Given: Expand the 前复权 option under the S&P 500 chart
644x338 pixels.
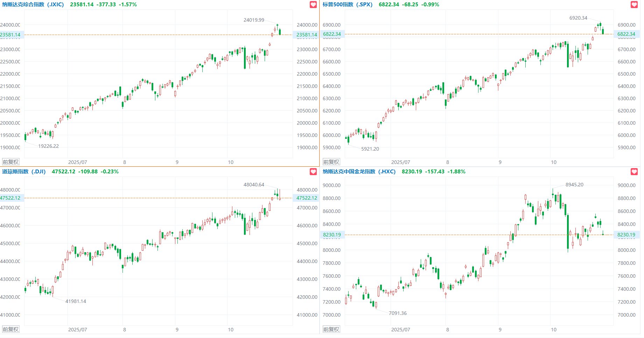Looking at the screenshot, I should point(331,162).
